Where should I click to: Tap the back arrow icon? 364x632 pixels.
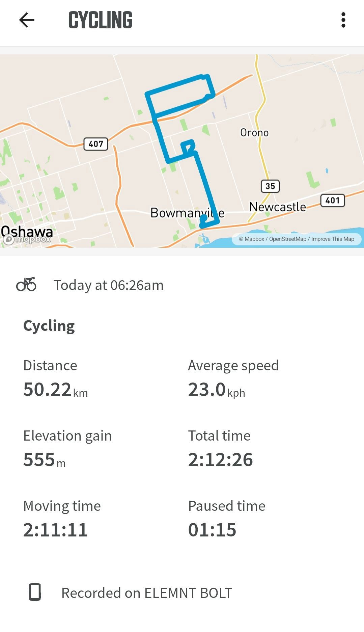click(27, 20)
